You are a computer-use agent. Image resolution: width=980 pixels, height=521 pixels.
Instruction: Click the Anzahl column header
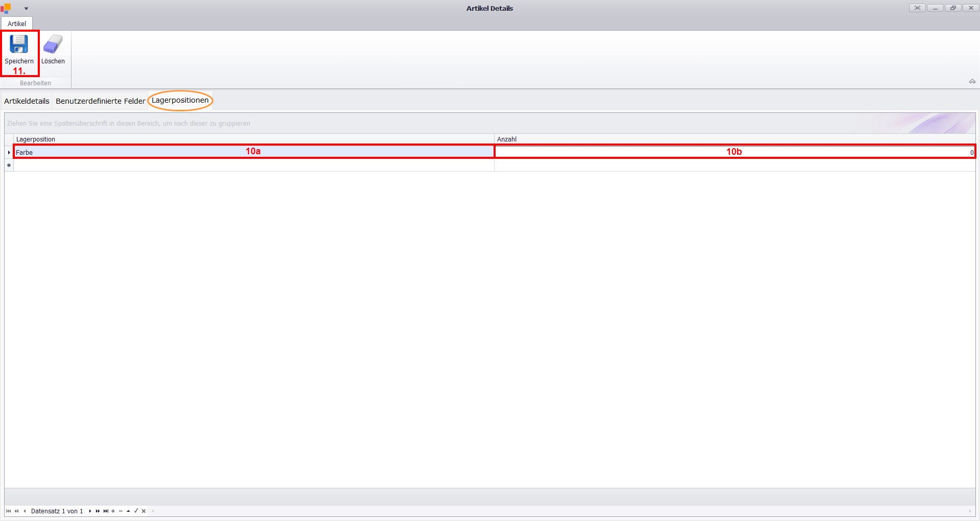pyautogui.click(x=734, y=139)
